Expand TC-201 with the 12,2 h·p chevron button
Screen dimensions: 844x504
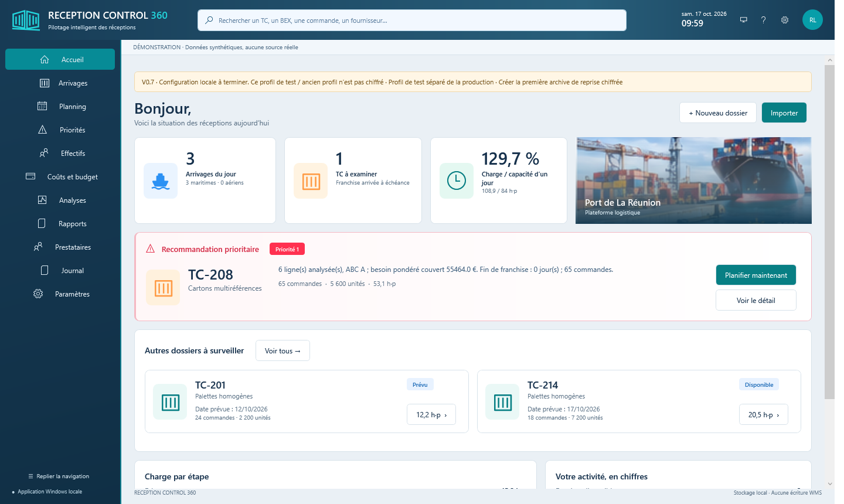coord(431,414)
